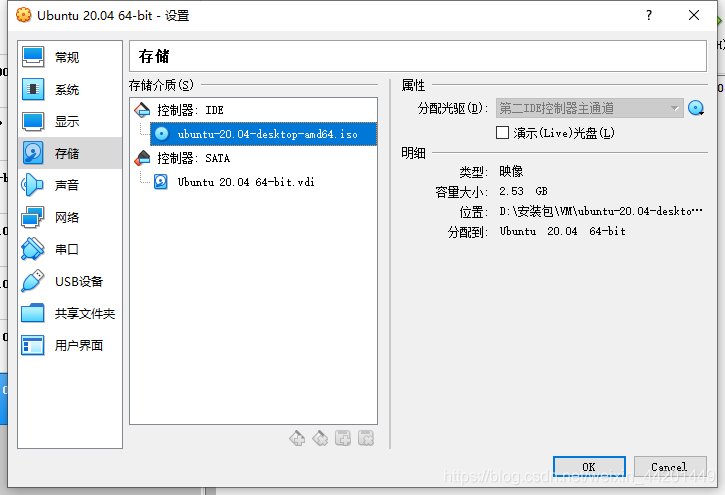Click the monitor icon beside 常规
Image resolution: width=725 pixels, height=495 pixels.
(33, 57)
